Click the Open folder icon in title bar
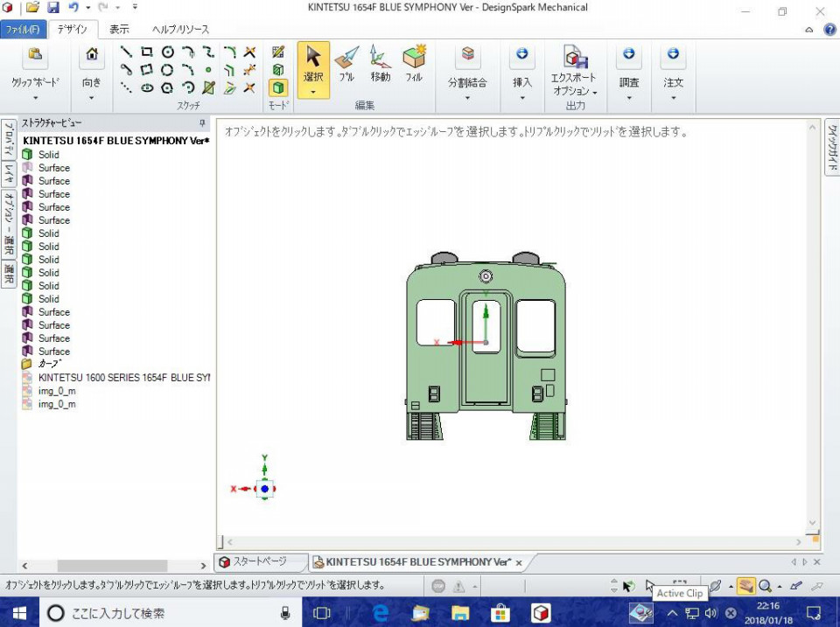Viewport: 840px width, 627px height. click(x=32, y=8)
